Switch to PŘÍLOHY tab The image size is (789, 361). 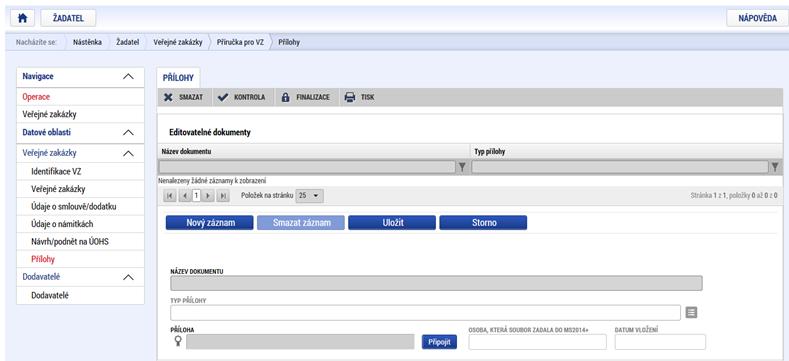coord(178,78)
